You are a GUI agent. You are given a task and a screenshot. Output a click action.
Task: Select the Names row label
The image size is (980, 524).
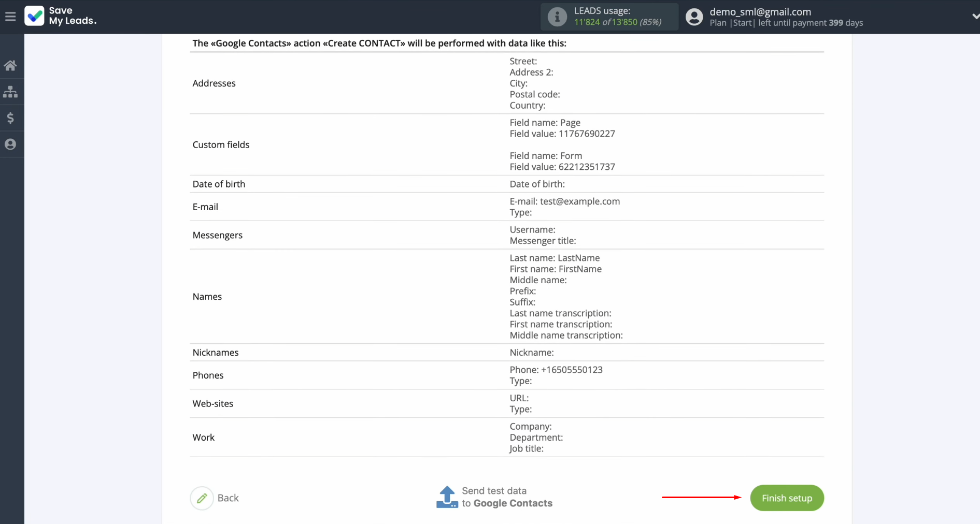(207, 297)
